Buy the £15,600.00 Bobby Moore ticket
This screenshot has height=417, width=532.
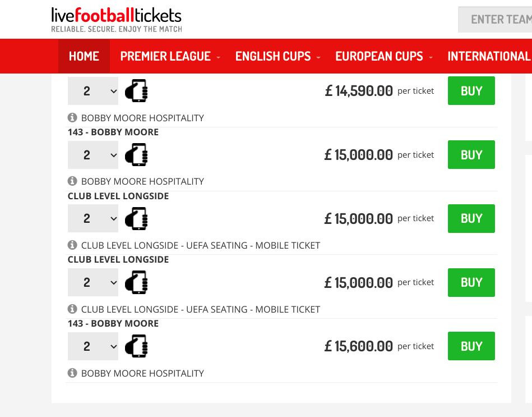coord(471,346)
